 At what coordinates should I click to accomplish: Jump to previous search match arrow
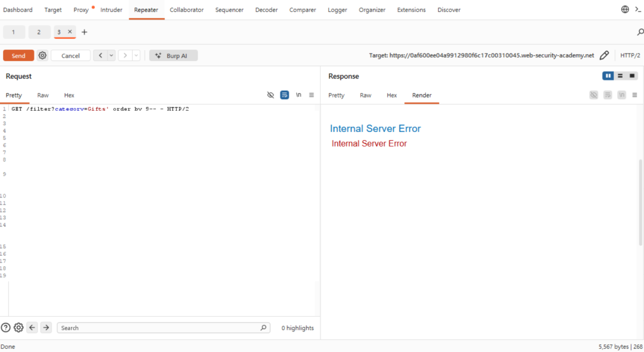[x=32, y=327]
